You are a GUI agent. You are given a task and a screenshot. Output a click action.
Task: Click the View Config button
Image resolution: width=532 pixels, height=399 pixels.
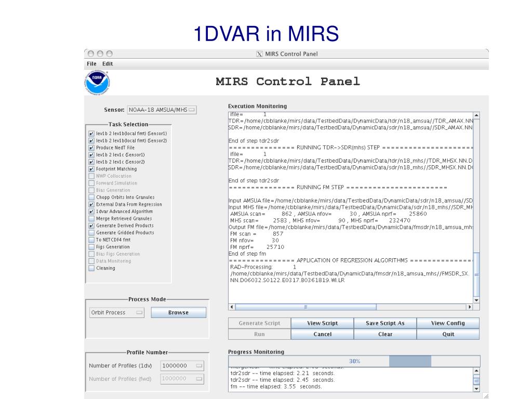(x=448, y=323)
